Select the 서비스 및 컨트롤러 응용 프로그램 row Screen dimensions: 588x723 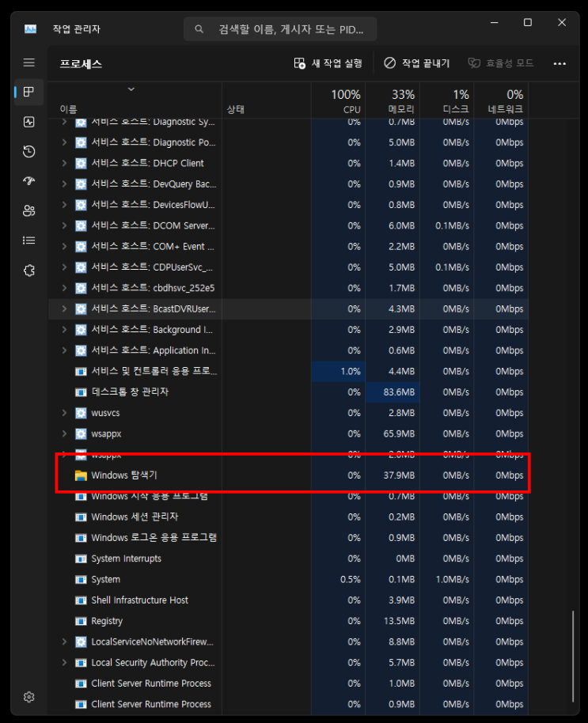tap(288, 371)
